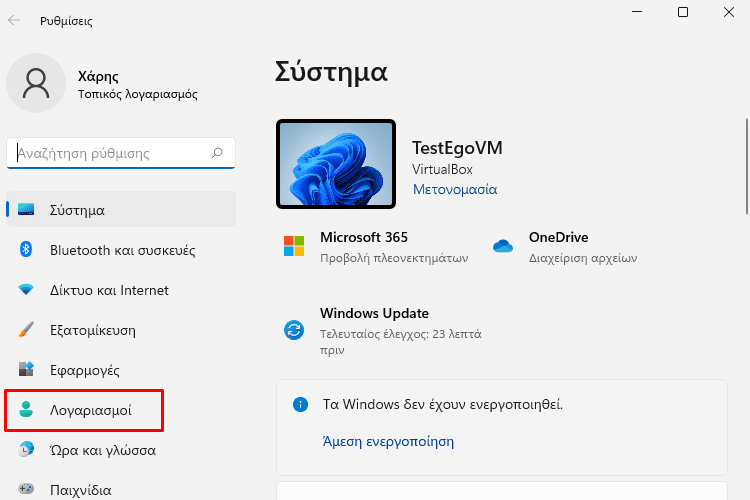
Task: Click the desktop wallpaper thumbnail of TestEgoVM
Action: point(336,164)
